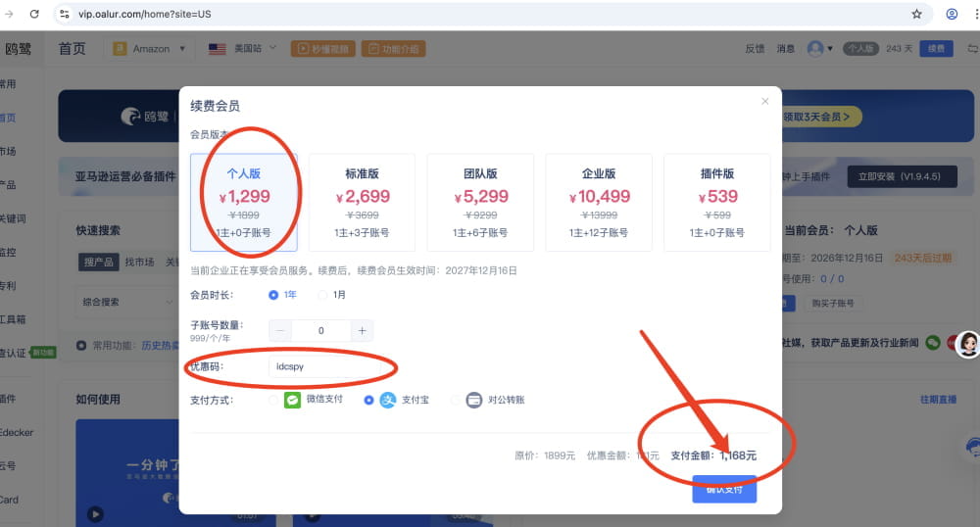Bookmark this page with the star icon
The height and width of the screenshot is (527, 980).
(x=916, y=15)
